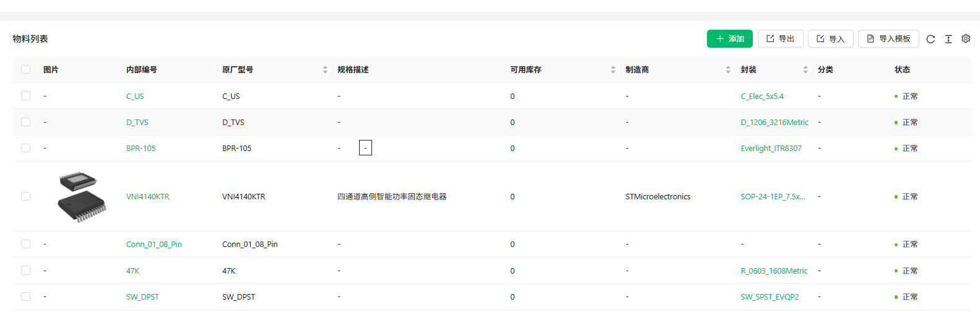
Task: Open the 导入模板 import template button
Action: point(888,39)
